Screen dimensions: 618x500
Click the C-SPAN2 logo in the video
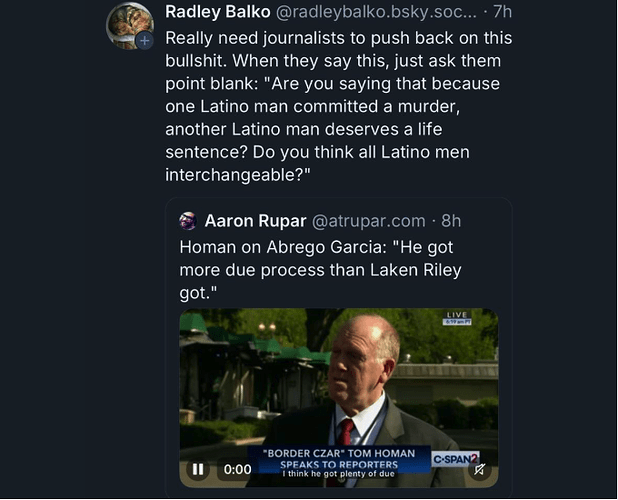tap(457, 457)
